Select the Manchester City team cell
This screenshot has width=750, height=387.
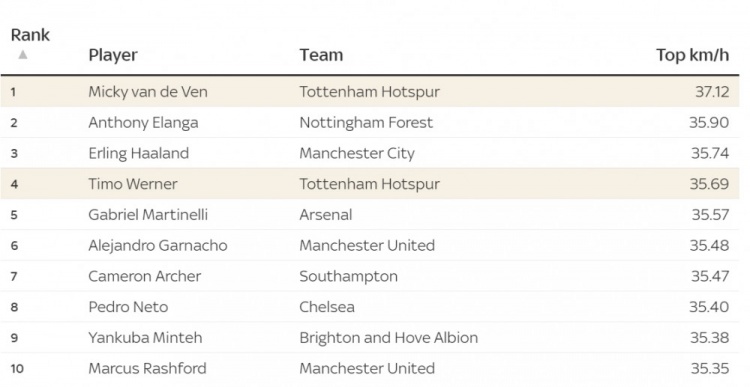point(357,154)
